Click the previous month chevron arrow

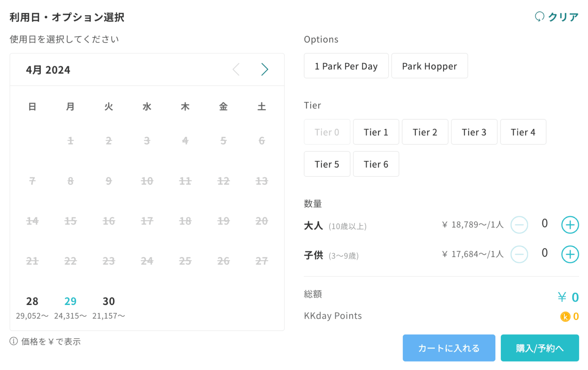(236, 69)
